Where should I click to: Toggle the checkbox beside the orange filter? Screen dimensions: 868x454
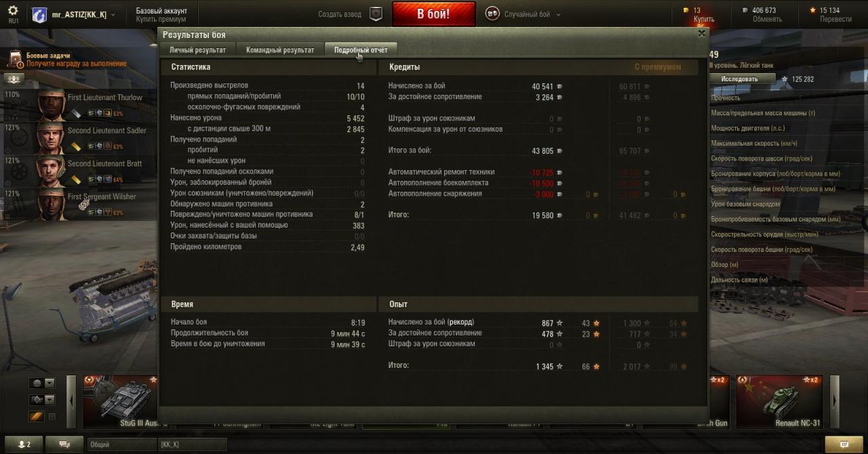click(52, 417)
